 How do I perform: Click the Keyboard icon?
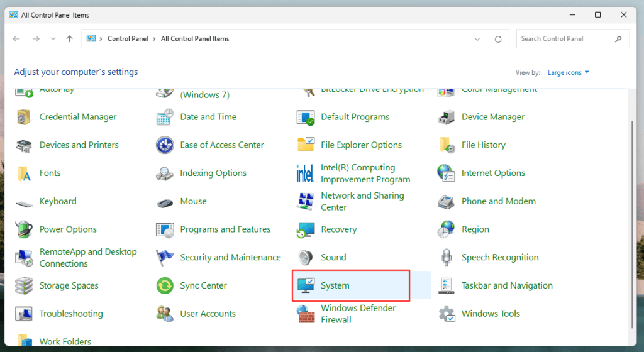(x=24, y=203)
